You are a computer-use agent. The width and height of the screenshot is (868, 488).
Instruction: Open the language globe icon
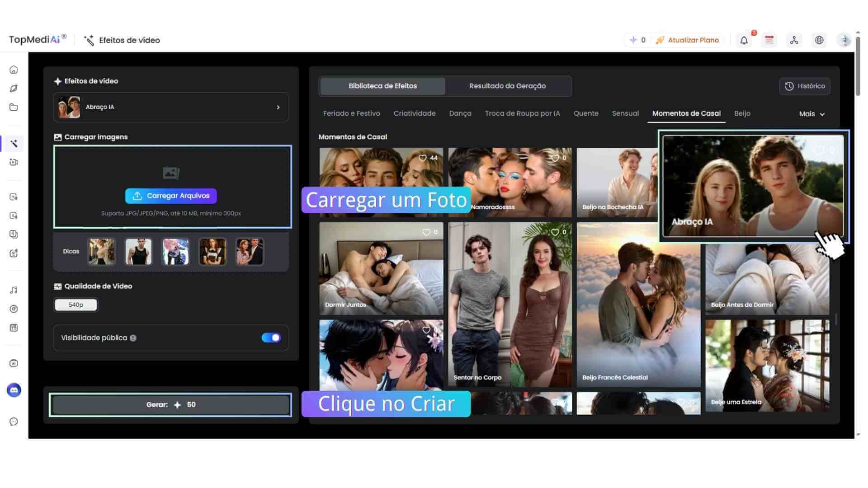(x=819, y=40)
